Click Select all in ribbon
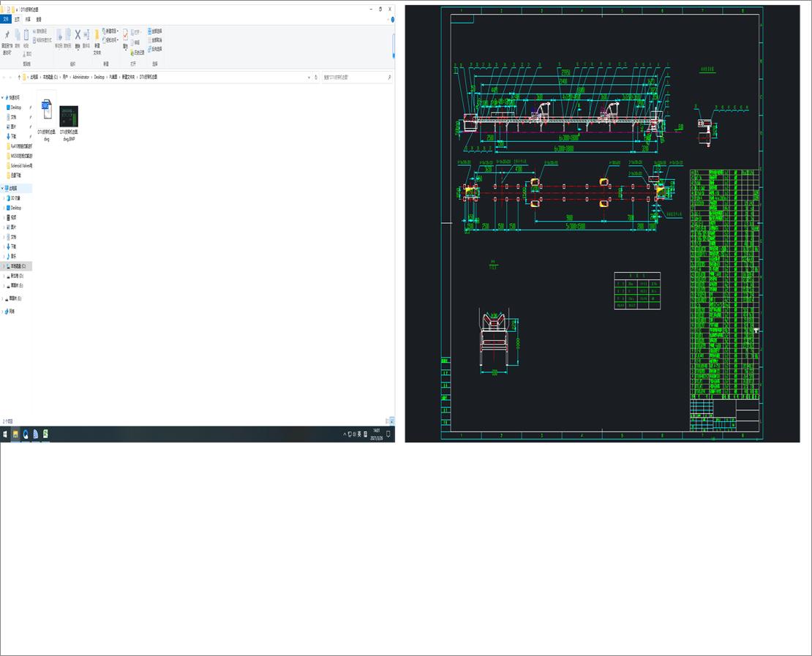The image size is (812, 656). point(155,31)
